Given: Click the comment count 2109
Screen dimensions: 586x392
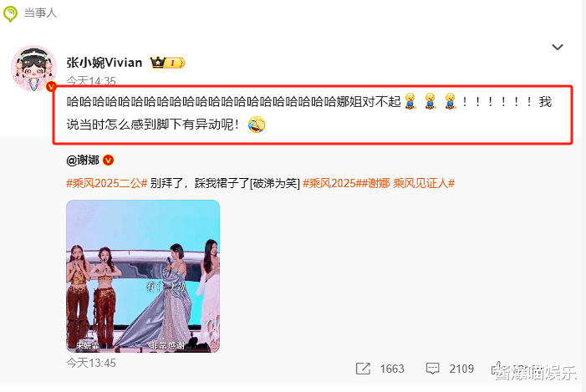Looking at the screenshot, I should [x=461, y=369].
